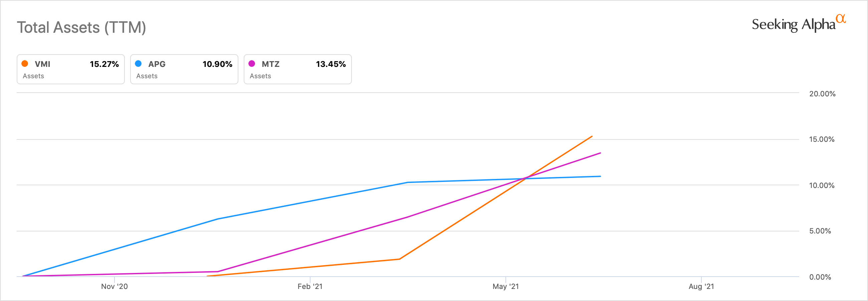Select the Feb '21 x-axis label

coord(310,287)
